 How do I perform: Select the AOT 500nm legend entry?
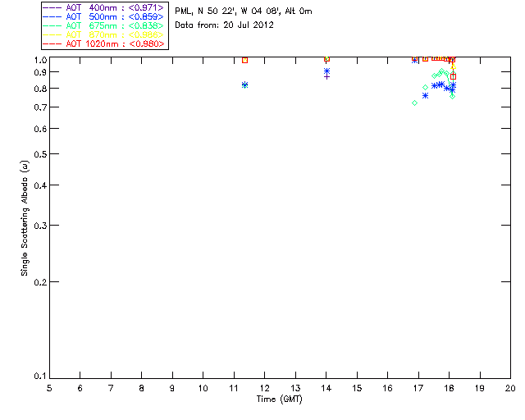pos(103,16)
